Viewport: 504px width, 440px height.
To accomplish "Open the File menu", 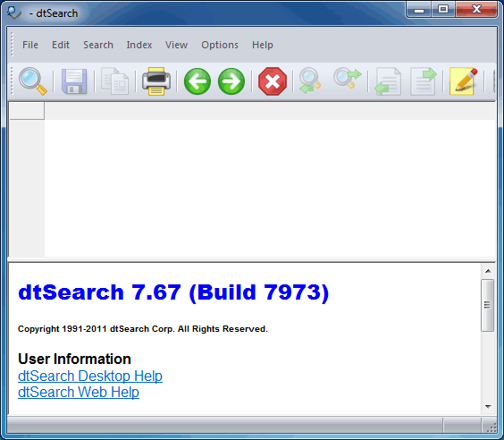I will tap(30, 45).
